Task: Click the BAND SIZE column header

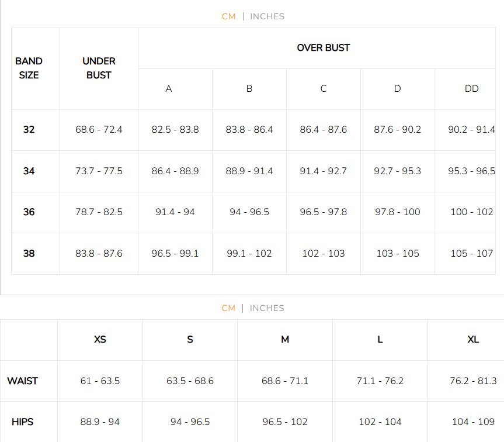Action: click(x=29, y=68)
